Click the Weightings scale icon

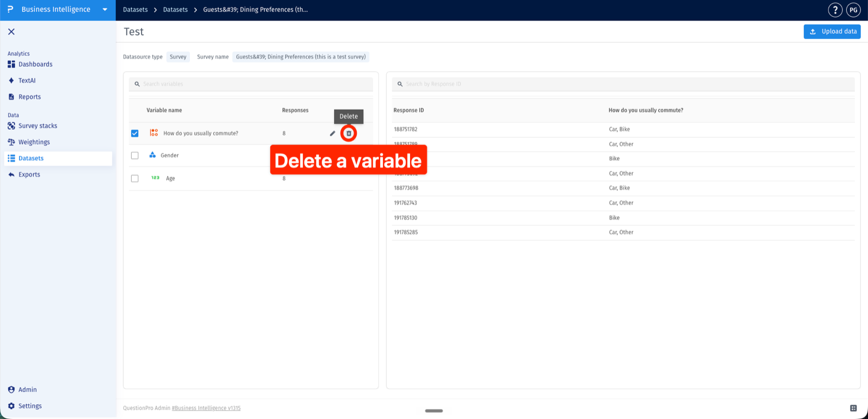[11, 142]
